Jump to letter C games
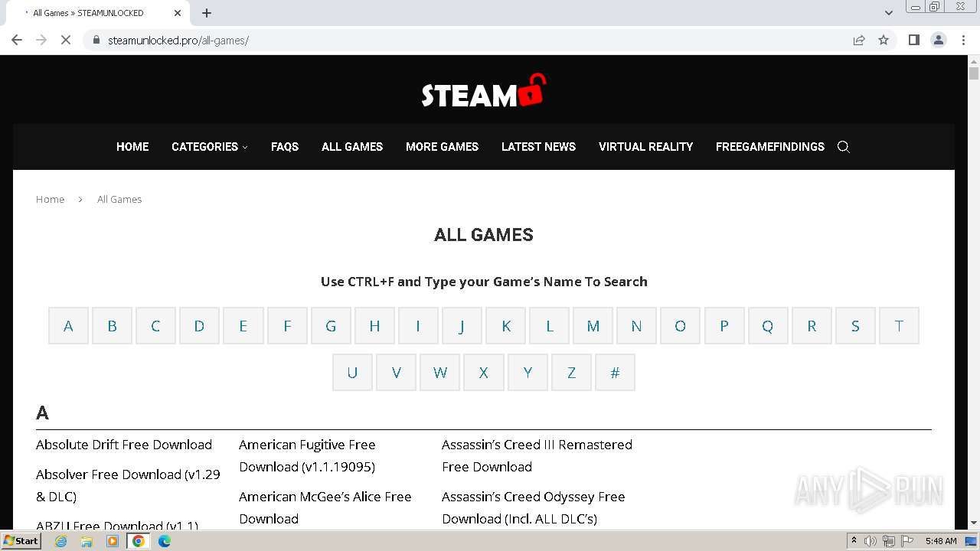This screenshot has height=551, width=980. tap(155, 326)
